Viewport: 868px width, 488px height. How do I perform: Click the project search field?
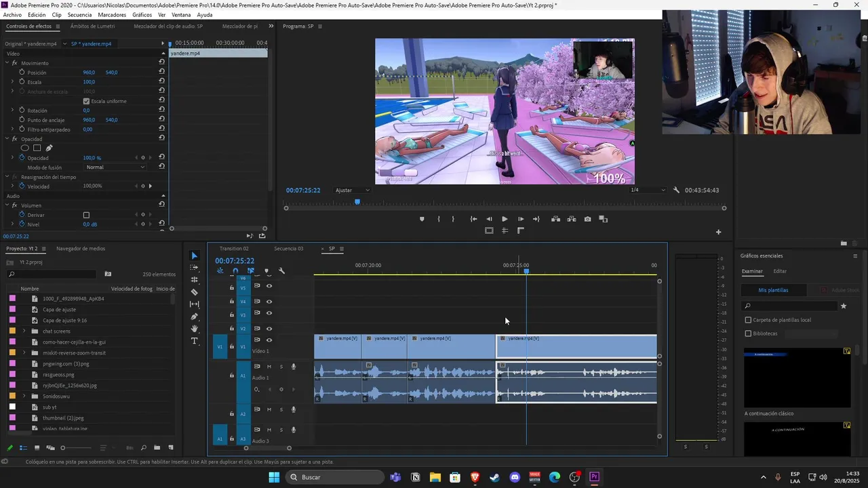[52, 274]
